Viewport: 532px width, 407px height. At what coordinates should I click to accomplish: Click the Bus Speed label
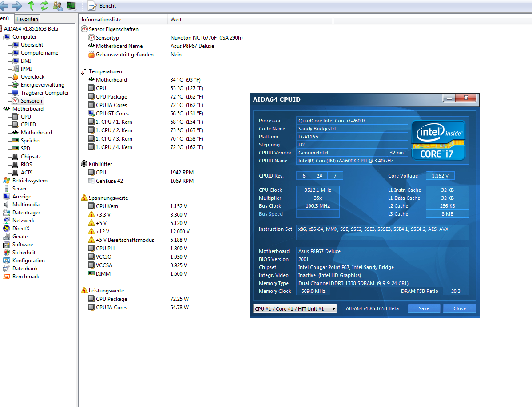pos(271,214)
